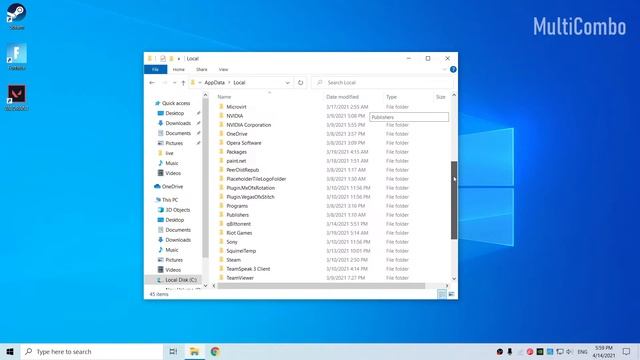
Task: Select This PC in navigation pane
Action: (170, 200)
